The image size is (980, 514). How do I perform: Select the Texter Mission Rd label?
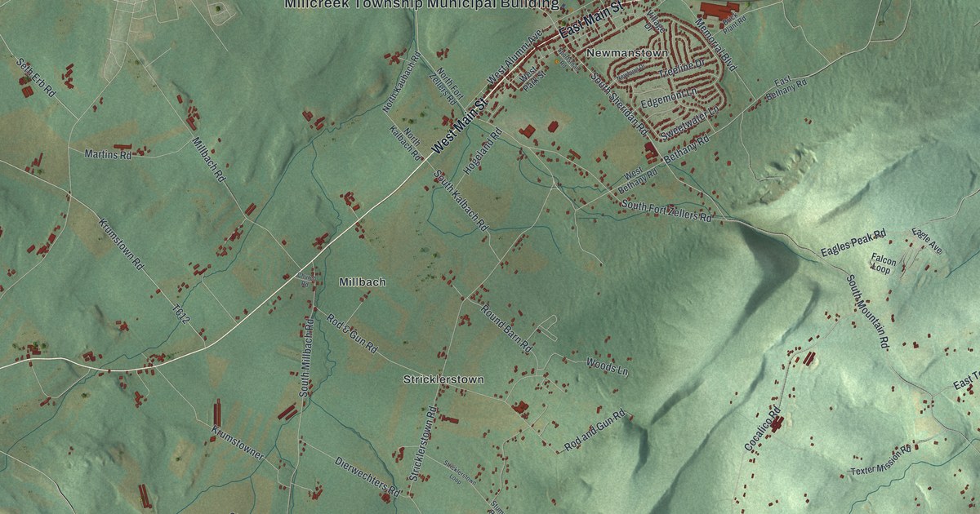pyautogui.click(x=880, y=460)
